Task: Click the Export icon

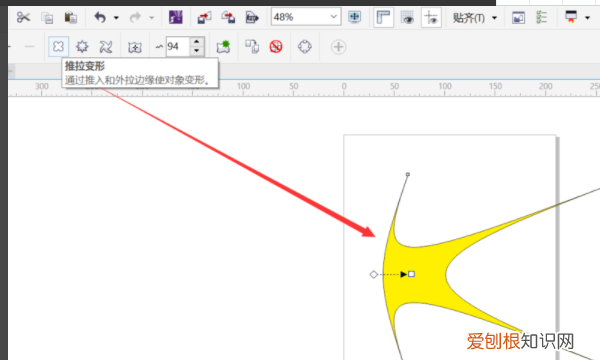Action: [228, 17]
